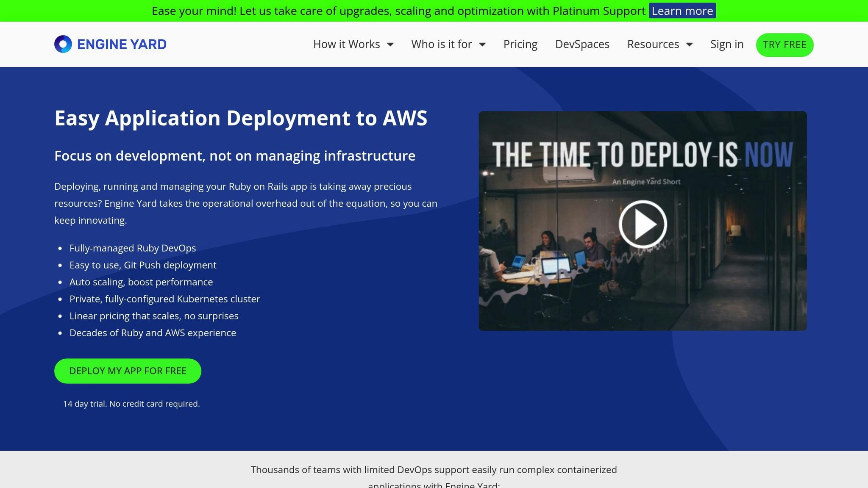868x488 pixels.
Task: Open the How it Works menu
Action: 346,44
